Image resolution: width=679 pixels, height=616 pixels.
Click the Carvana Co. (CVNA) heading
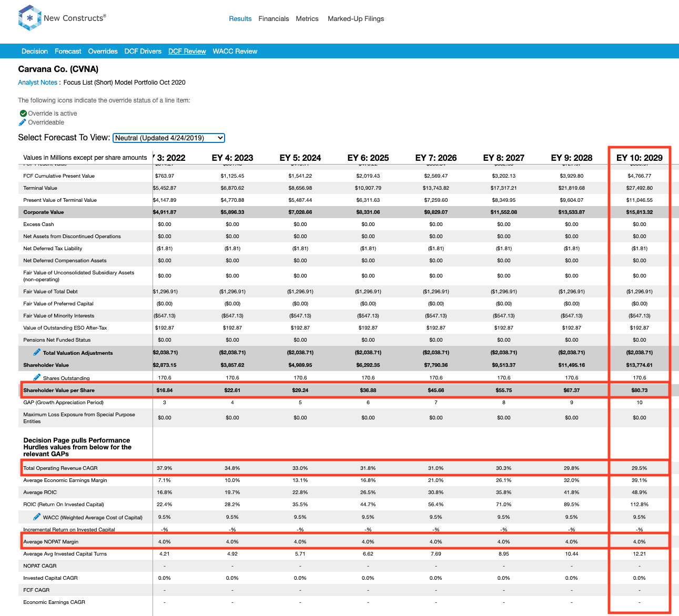click(x=58, y=69)
